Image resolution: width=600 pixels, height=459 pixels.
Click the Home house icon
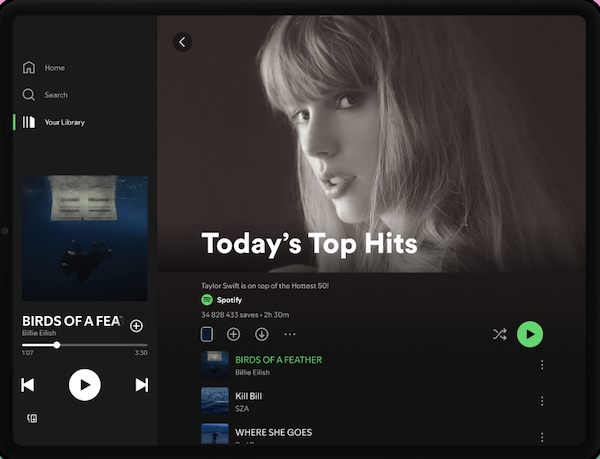29,68
